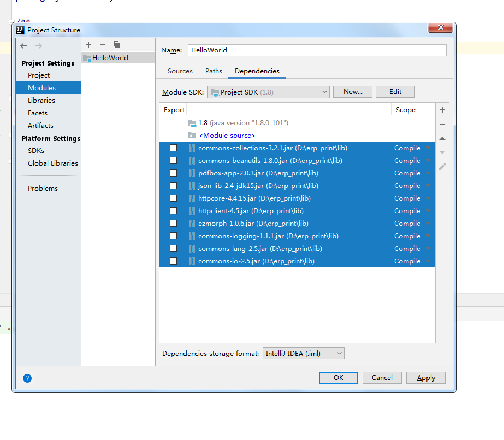This screenshot has width=504, height=440.
Task: Click the pdfbox-app jar library icon
Action: click(192, 173)
